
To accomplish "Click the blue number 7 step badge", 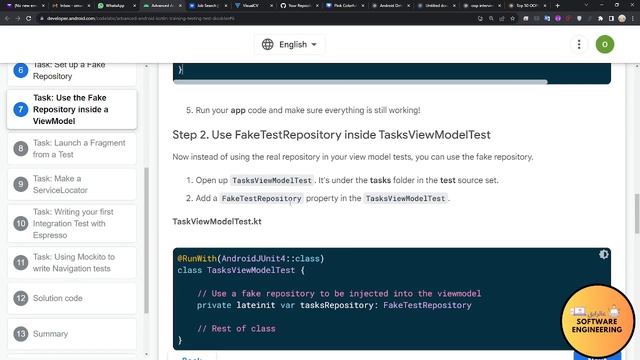I will tap(20, 109).
